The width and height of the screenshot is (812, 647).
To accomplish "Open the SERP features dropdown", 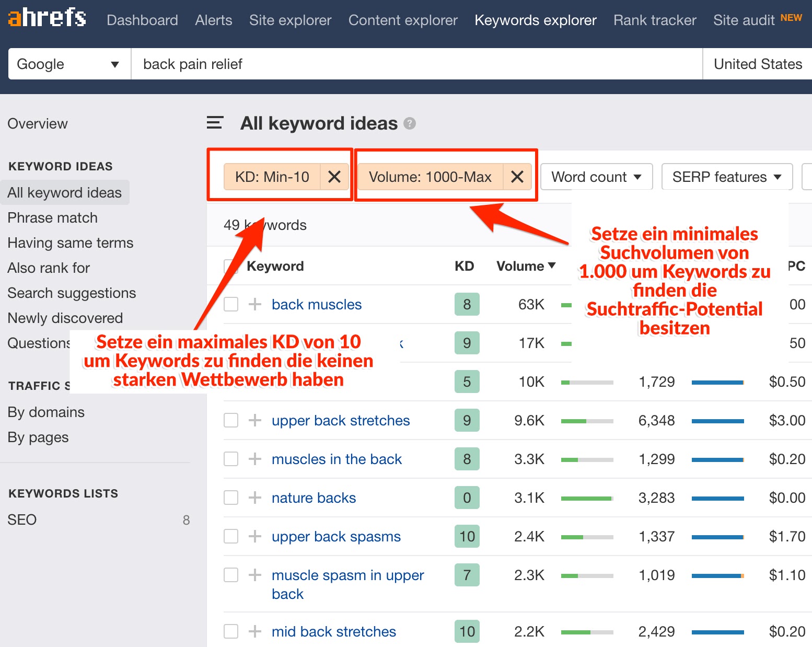I will (726, 177).
